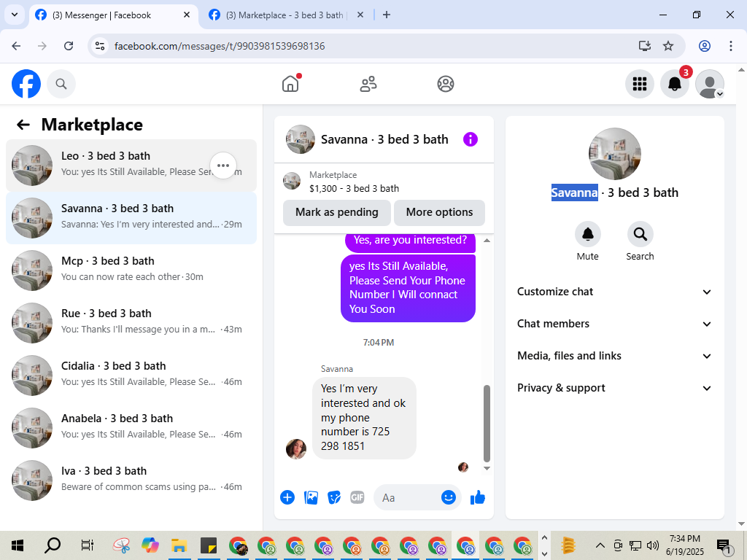Select Savanna 3 bed 3 bath conversation
747x560 pixels.
131,218
